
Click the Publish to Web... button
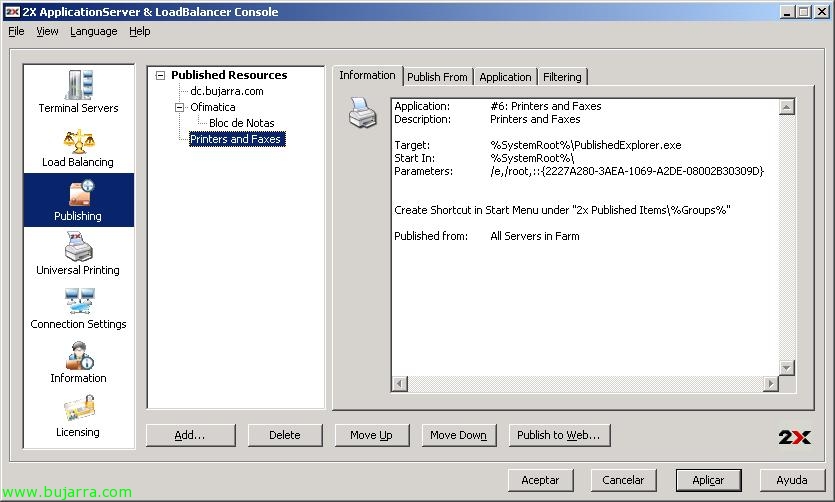click(559, 435)
